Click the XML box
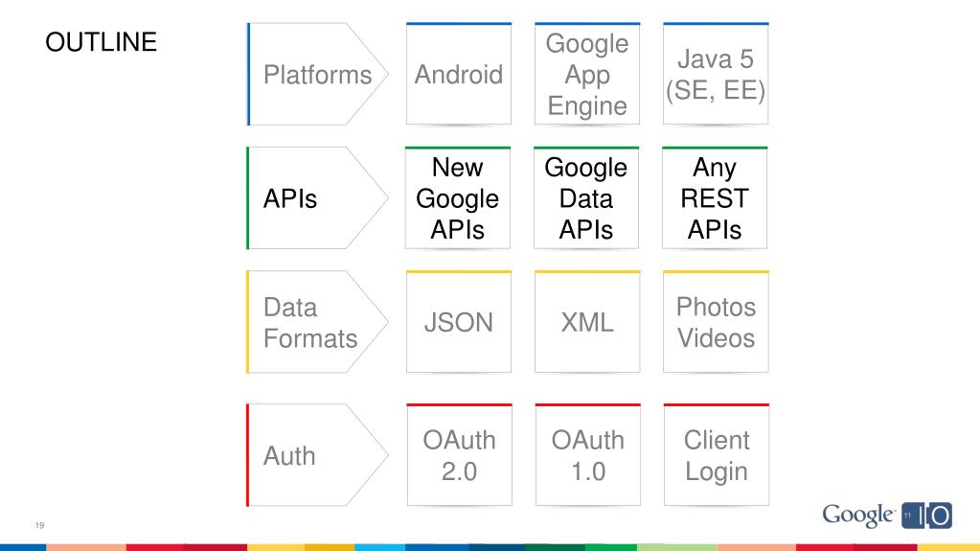The image size is (980, 551). [587, 321]
